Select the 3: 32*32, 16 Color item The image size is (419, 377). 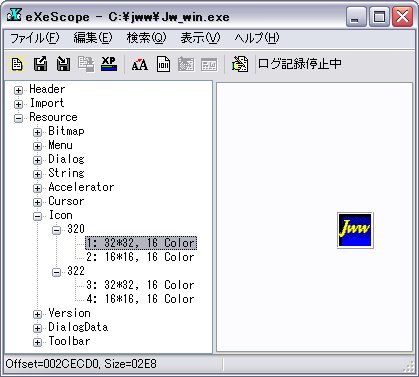point(140,285)
